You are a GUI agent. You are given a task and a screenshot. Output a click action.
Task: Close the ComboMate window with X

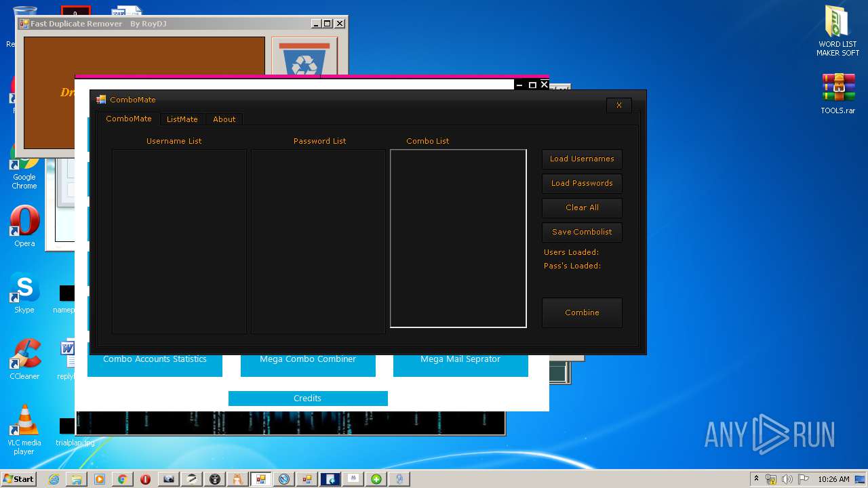click(x=619, y=105)
